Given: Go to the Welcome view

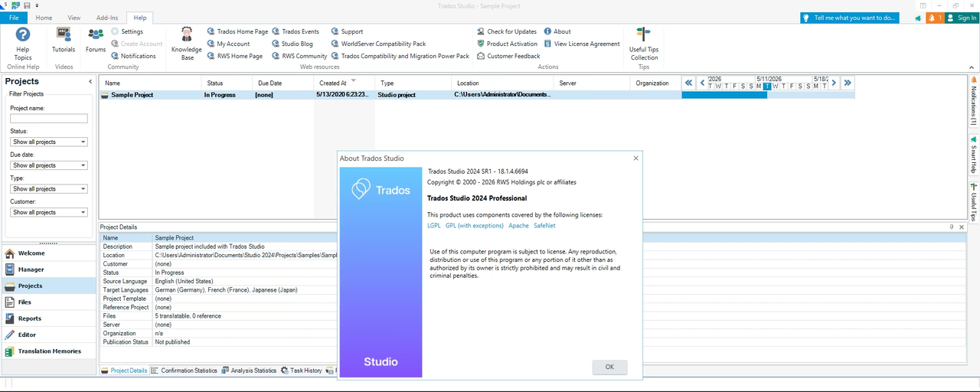Looking at the screenshot, I should pos(49,253).
